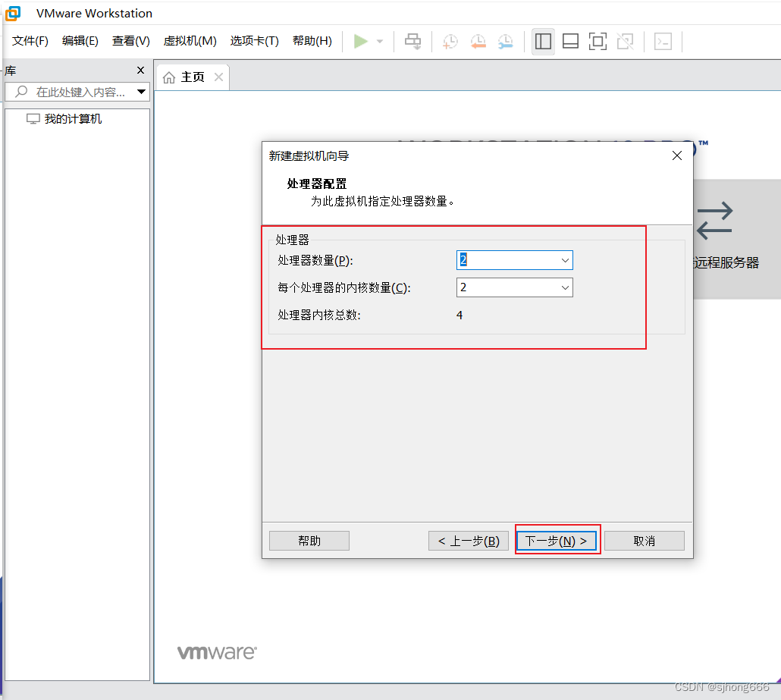
Task: Click the VMware Workstation app logo icon
Action: click(x=12, y=13)
